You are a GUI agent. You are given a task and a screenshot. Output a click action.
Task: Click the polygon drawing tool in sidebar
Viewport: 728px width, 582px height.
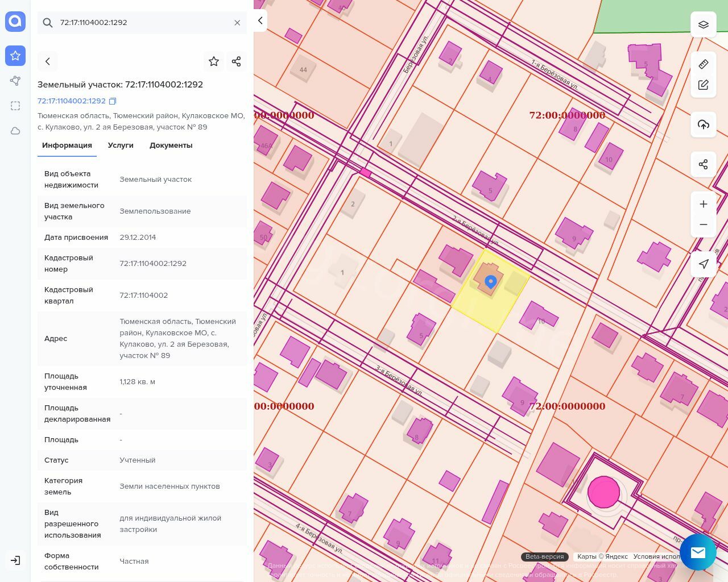[x=15, y=81]
